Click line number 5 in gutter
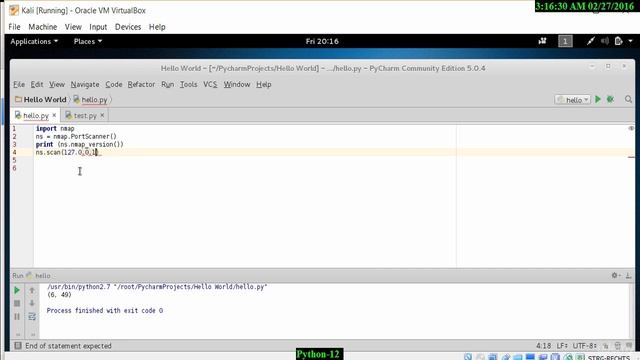The image size is (640, 360). click(x=14, y=160)
